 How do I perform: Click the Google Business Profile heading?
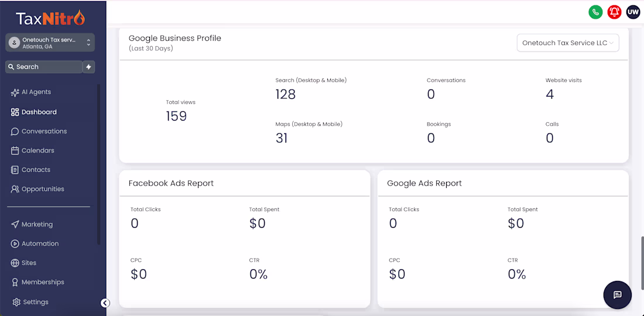tap(175, 38)
